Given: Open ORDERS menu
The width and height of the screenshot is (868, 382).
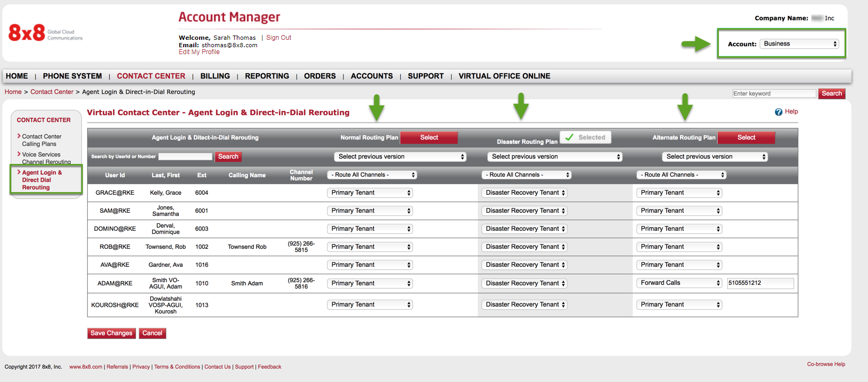Looking at the screenshot, I should point(320,76).
